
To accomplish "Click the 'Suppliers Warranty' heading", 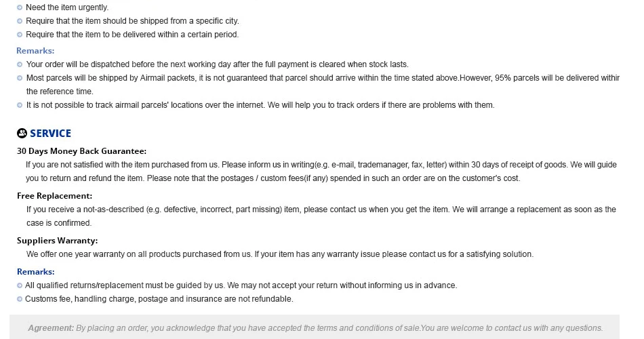I will point(57,241).
